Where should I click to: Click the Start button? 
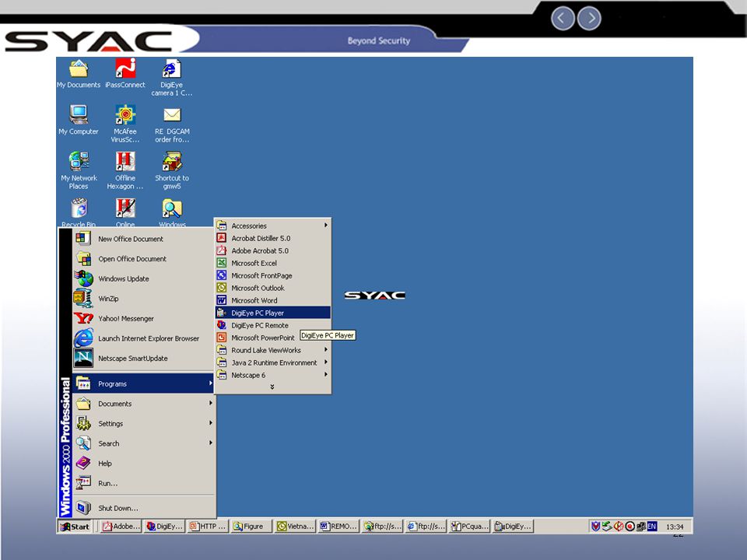75,527
